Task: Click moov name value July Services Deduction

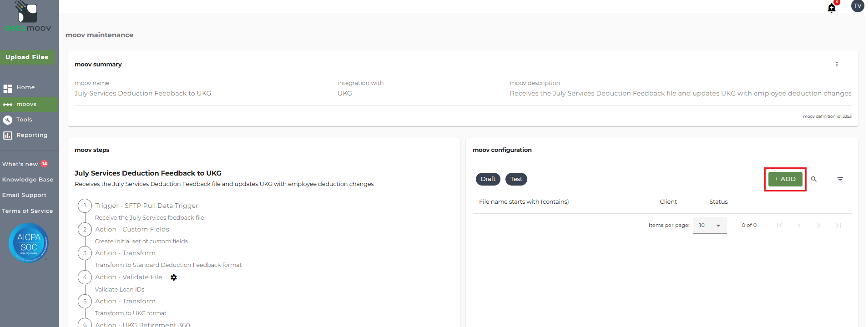Action: [143, 93]
